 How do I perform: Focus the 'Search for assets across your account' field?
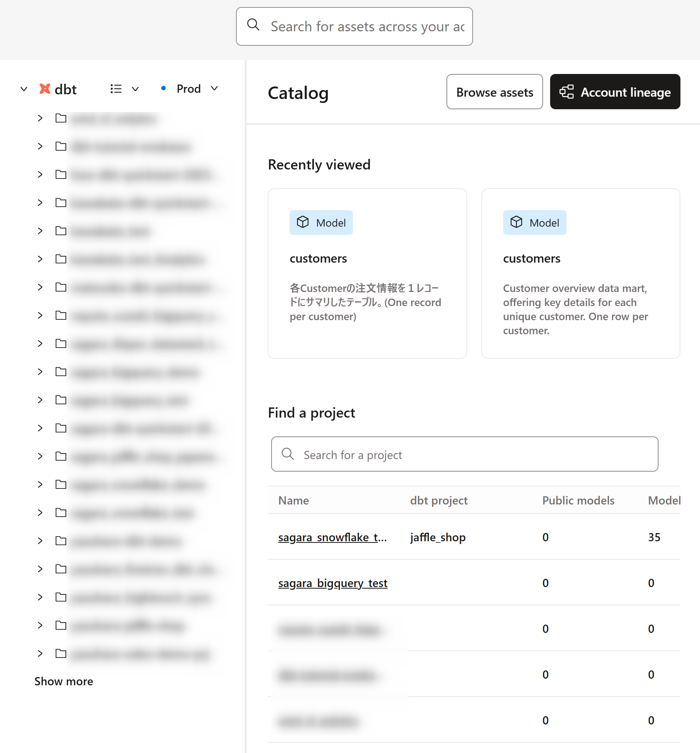[354, 27]
